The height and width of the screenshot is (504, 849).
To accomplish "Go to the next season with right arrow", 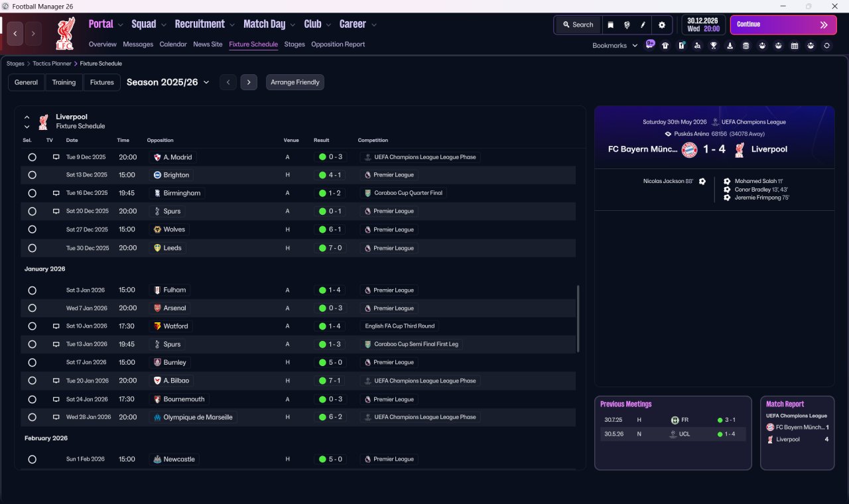I will 249,82.
